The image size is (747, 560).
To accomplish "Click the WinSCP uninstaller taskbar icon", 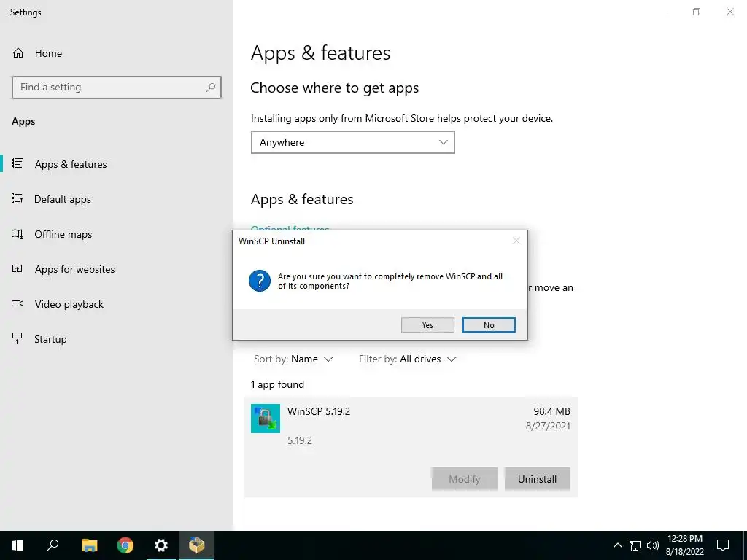I will coord(197,545).
